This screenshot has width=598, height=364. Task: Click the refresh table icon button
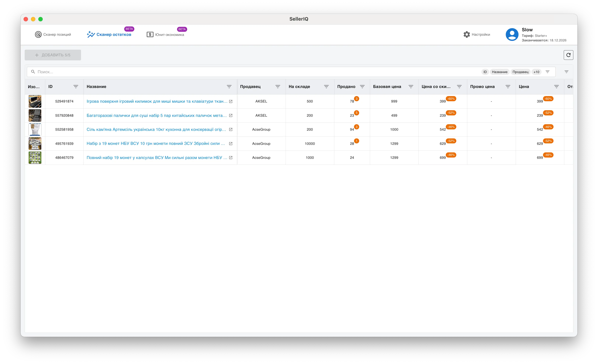click(x=568, y=55)
